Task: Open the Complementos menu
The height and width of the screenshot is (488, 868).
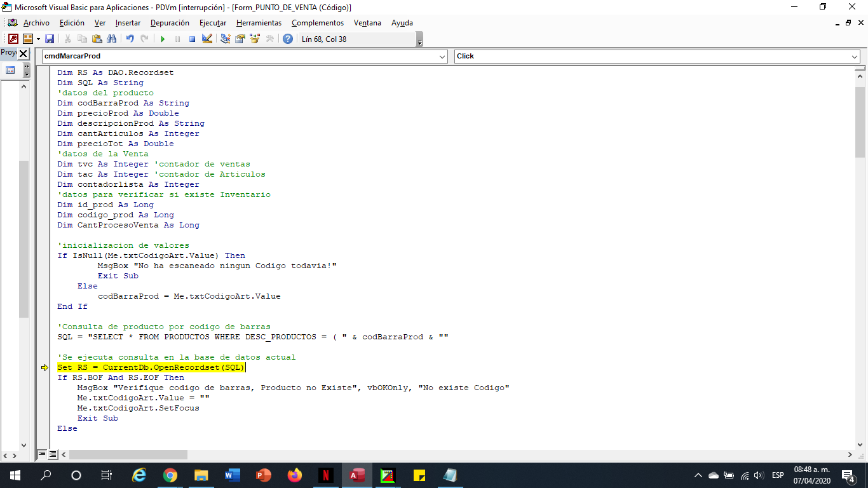Action: (318, 23)
